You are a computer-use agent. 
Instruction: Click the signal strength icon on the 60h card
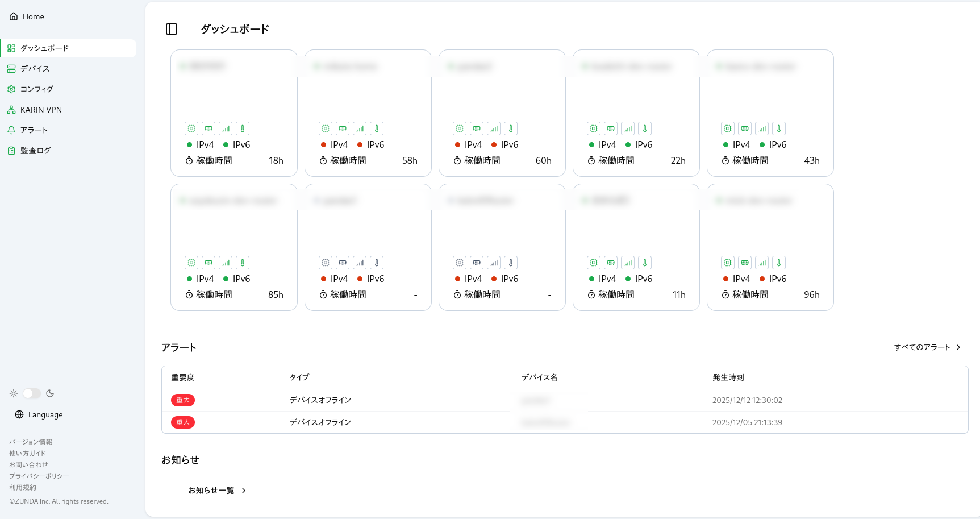click(493, 128)
